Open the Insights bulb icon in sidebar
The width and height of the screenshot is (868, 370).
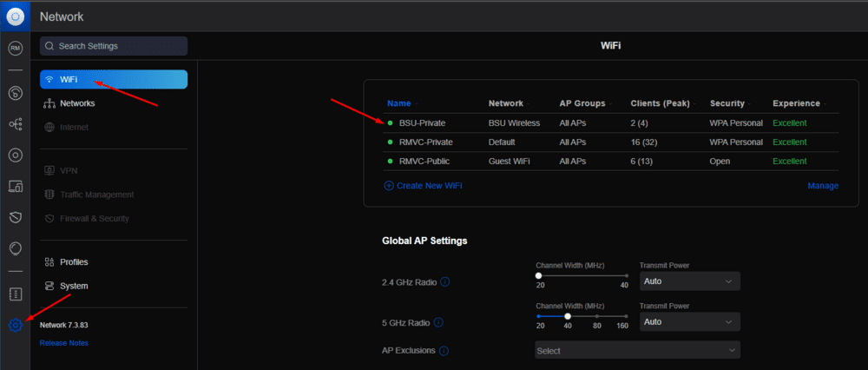coord(16,248)
